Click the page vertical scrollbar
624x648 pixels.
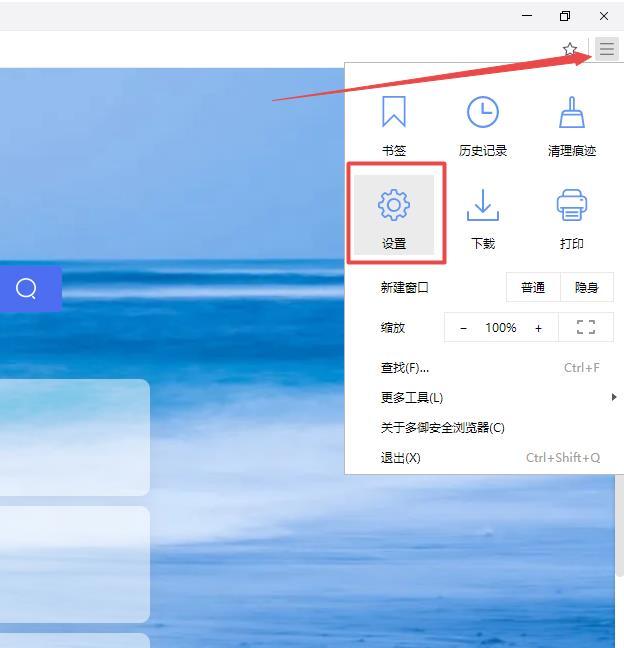[x=619, y=526]
